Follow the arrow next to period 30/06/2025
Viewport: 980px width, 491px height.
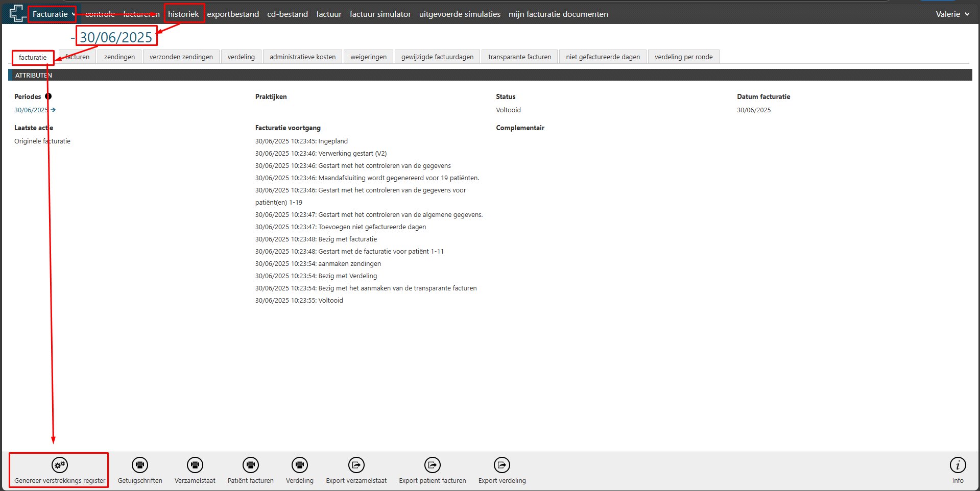(53, 110)
